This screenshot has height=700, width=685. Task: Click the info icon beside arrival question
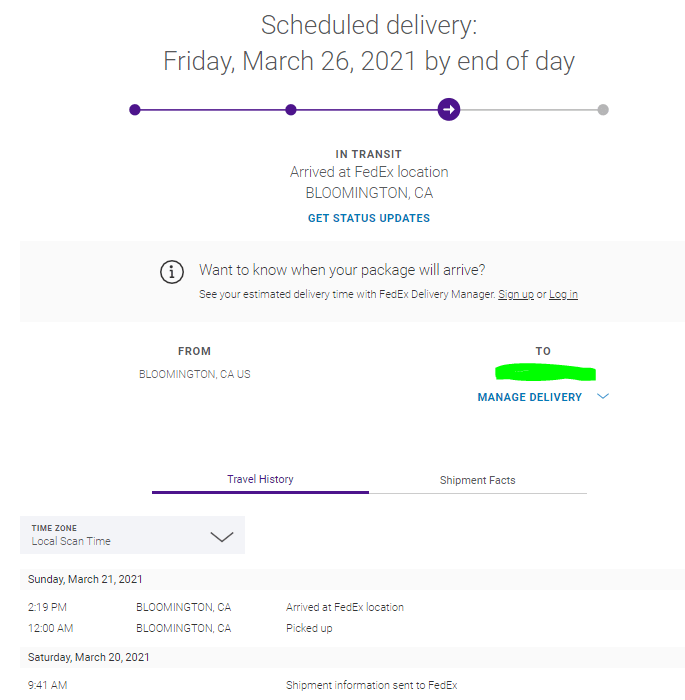172,272
